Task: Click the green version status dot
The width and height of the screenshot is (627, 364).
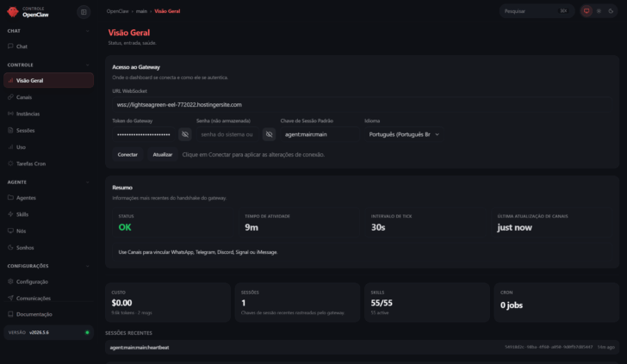Action: (x=87, y=332)
